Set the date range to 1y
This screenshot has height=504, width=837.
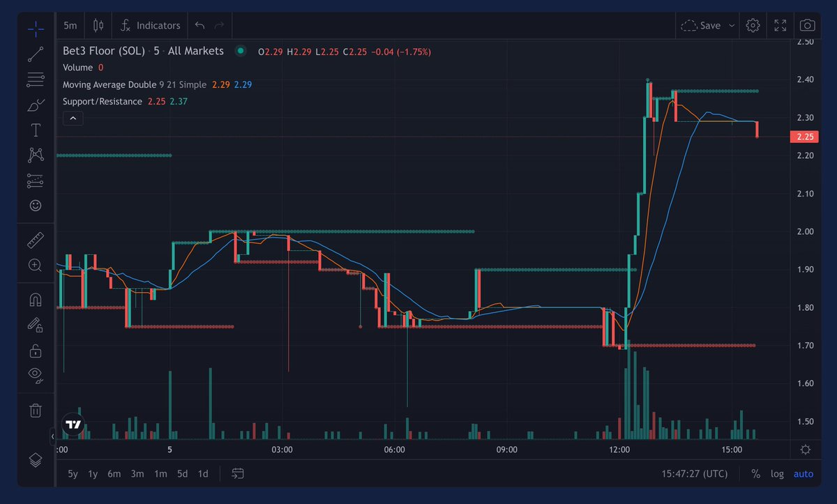pyautogui.click(x=93, y=474)
